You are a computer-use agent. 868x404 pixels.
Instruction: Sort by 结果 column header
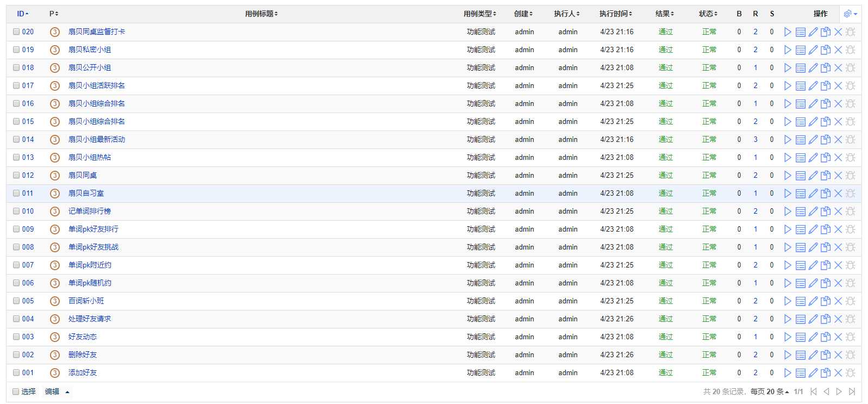click(665, 14)
